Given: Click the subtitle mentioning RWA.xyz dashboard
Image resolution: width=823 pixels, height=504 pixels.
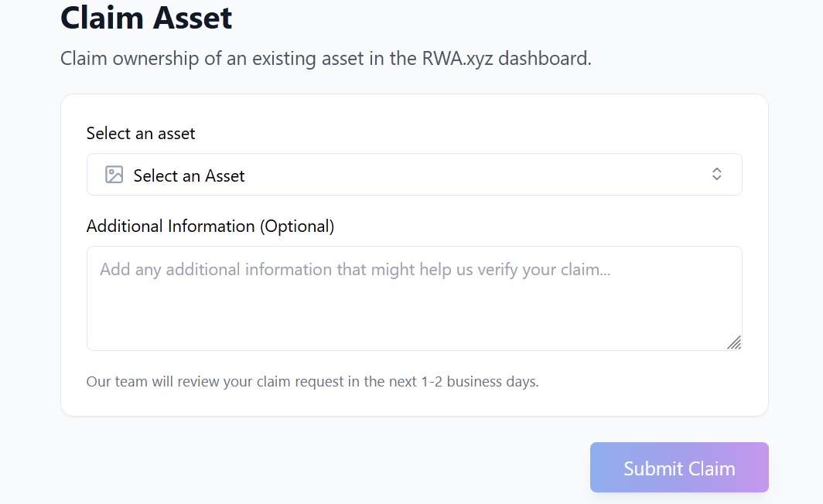Looking at the screenshot, I should [326, 59].
